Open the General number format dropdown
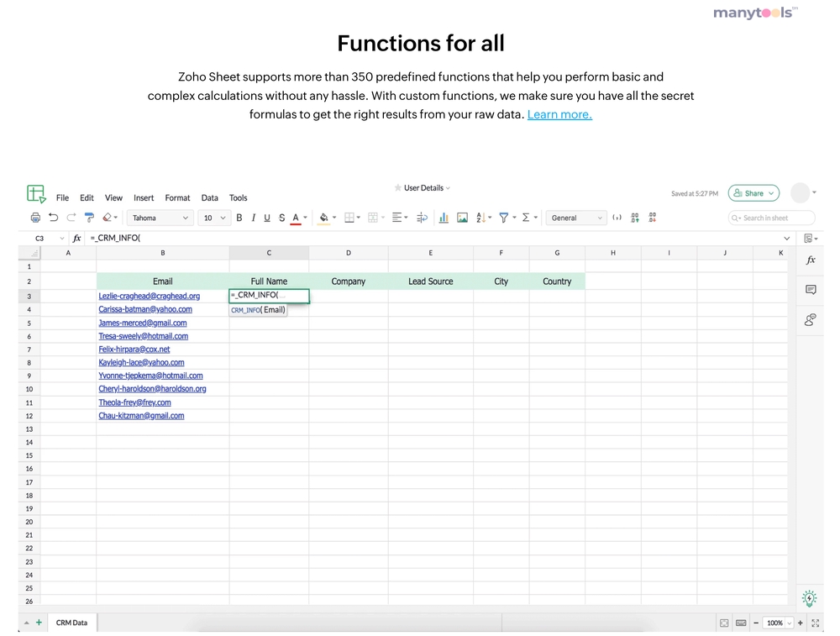 (576, 218)
